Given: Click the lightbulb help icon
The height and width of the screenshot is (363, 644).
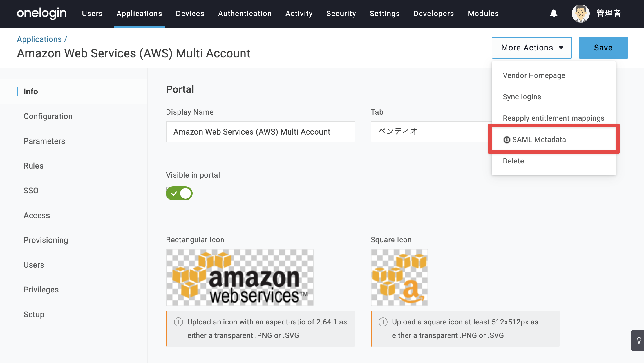Looking at the screenshot, I should pos(639,340).
